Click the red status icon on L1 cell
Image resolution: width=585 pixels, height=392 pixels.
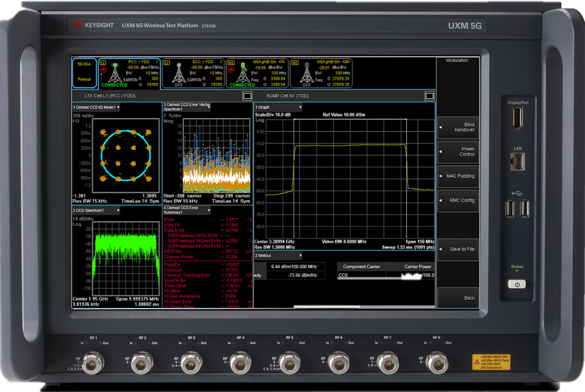103,69
